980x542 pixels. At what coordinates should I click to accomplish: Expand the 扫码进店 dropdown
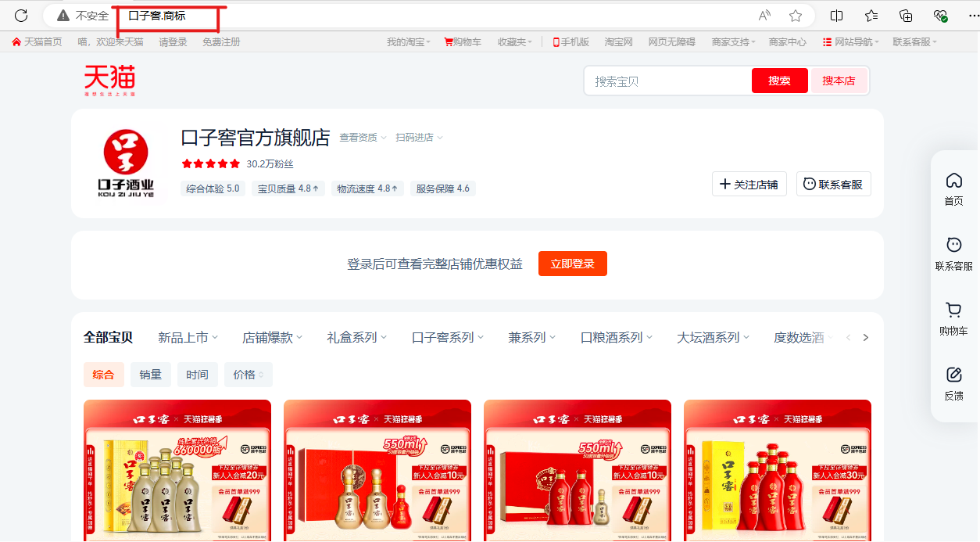(x=419, y=138)
